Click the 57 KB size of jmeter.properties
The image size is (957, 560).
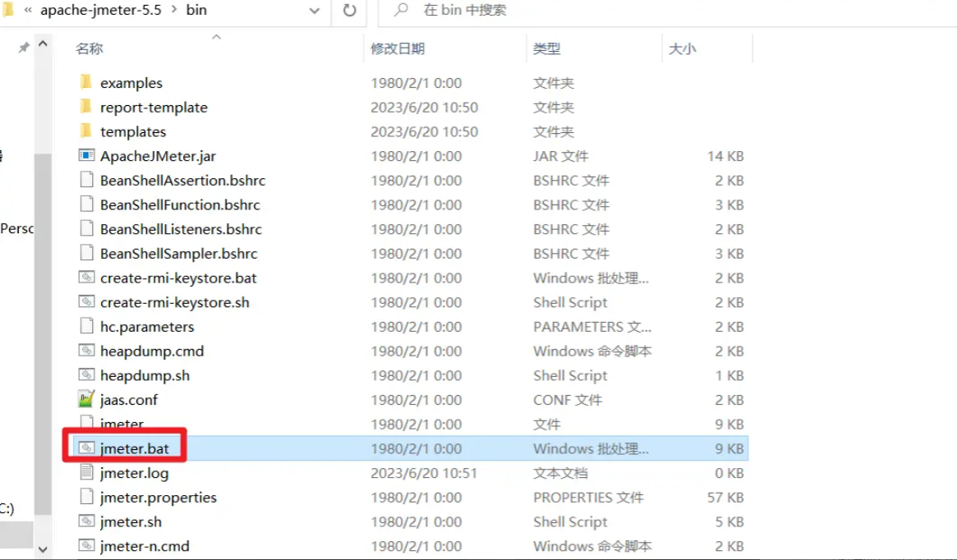click(x=725, y=498)
